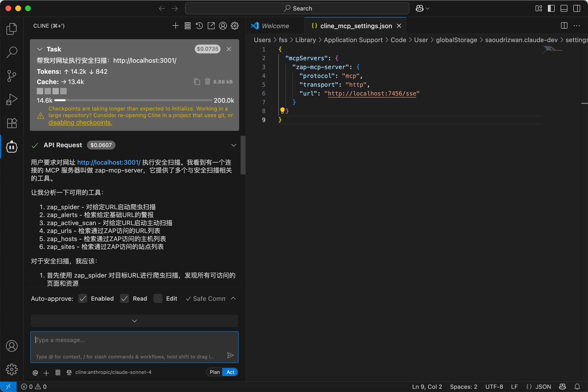Change UTF-8 encoding in status bar
The image size is (588, 392).
(x=494, y=387)
